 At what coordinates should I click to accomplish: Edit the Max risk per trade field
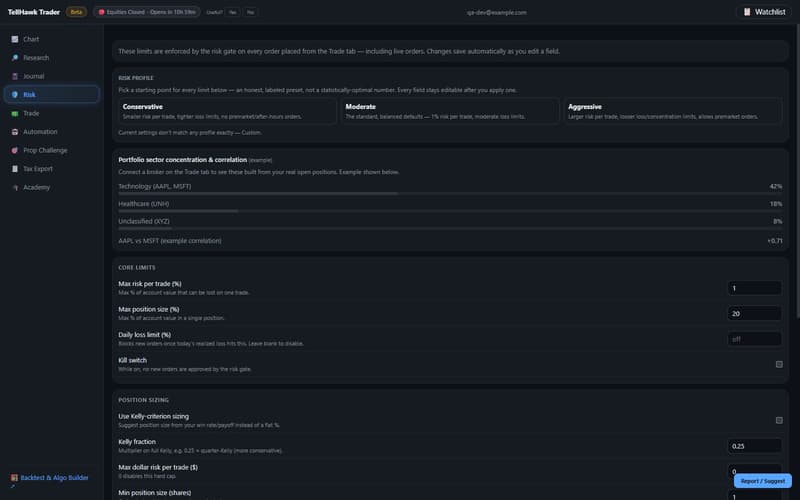click(x=755, y=288)
